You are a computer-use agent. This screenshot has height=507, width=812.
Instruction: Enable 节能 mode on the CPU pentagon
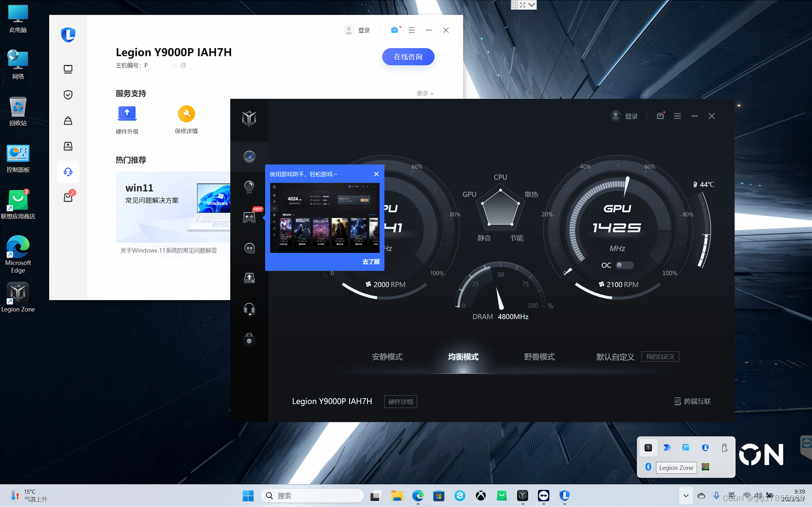516,237
